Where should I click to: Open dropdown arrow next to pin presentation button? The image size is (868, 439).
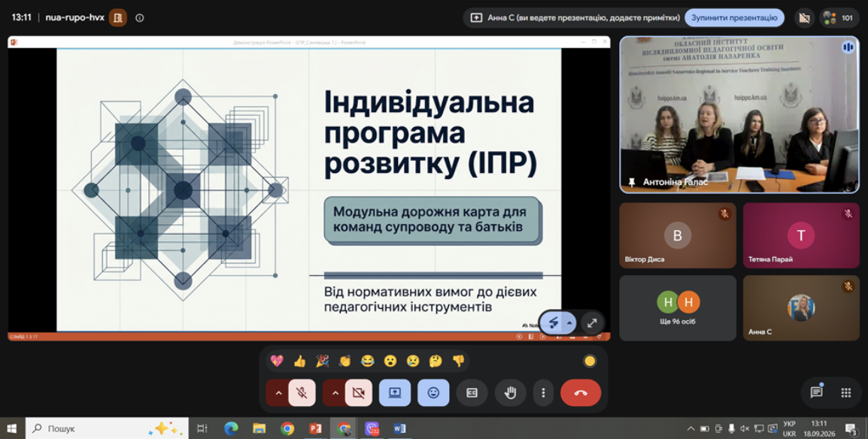569,323
